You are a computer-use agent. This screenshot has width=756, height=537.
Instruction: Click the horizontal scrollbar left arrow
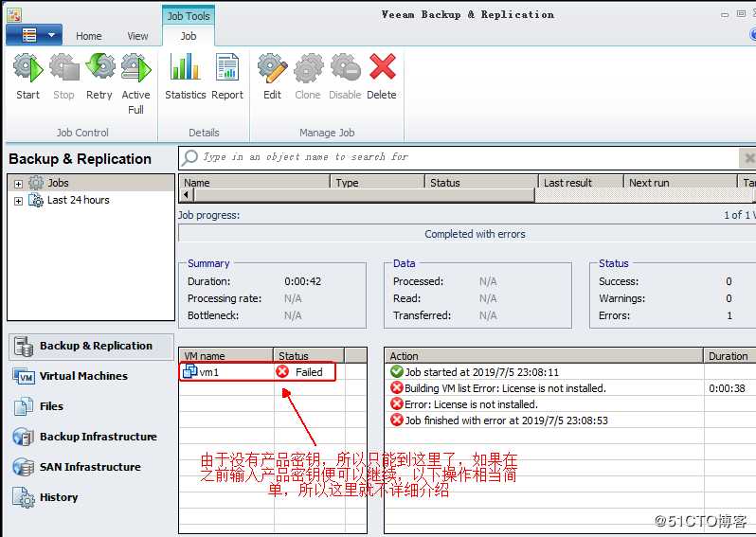click(186, 195)
